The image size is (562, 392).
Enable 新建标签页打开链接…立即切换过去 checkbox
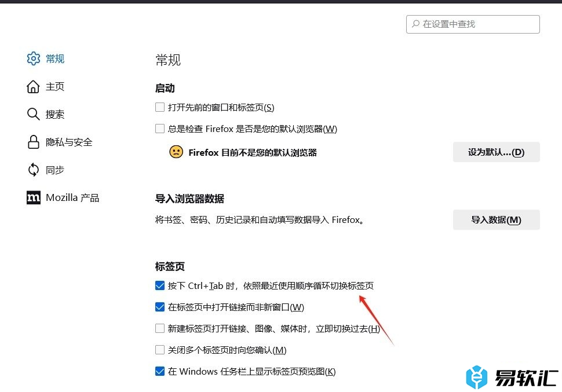(x=160, y=328)
